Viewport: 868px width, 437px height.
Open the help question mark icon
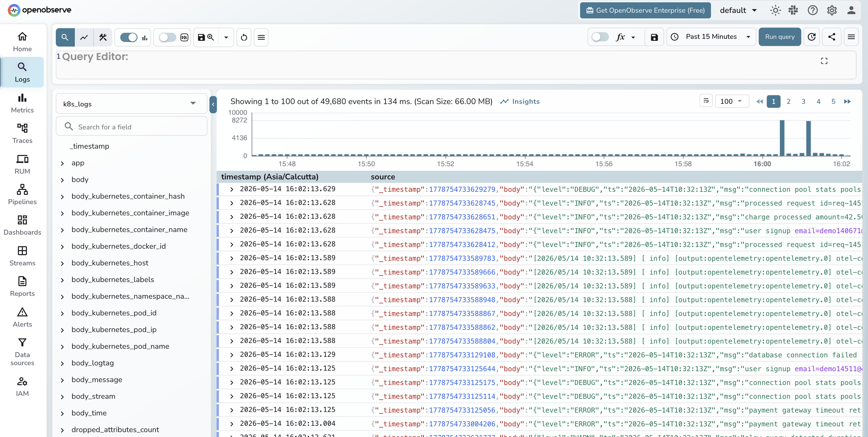pyautogui.click(x=812, y=10)
